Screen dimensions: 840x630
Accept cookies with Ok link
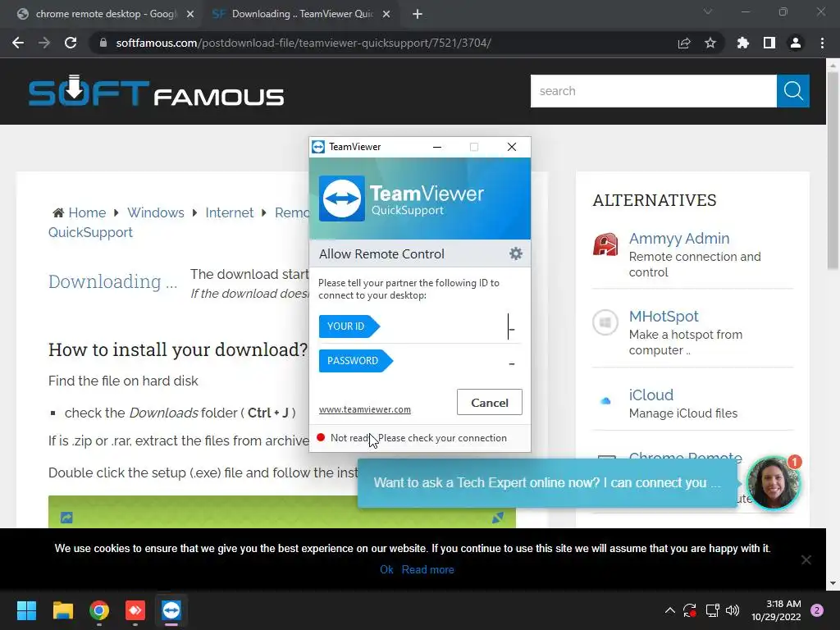386,569
